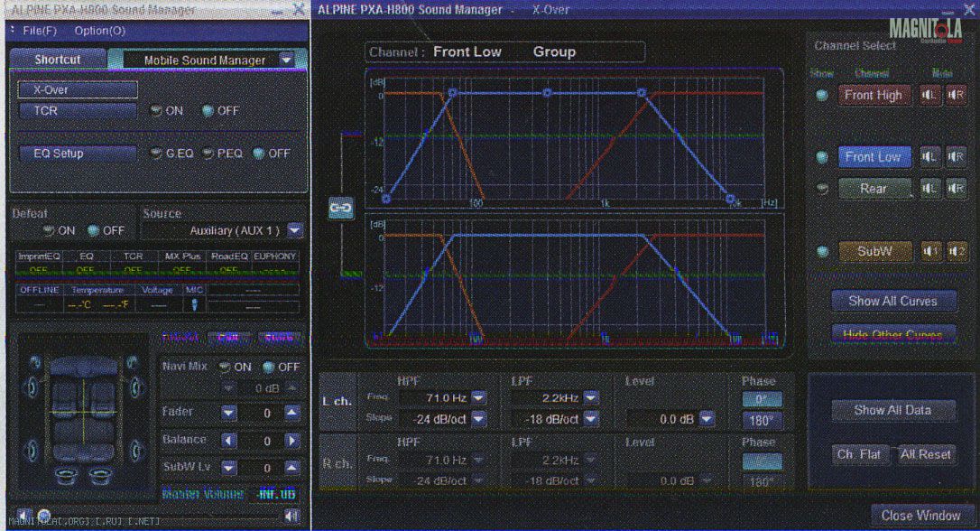Select the front-right door speaker icon
This screenshot has height=531, width=980.
(x=136, y=387)
